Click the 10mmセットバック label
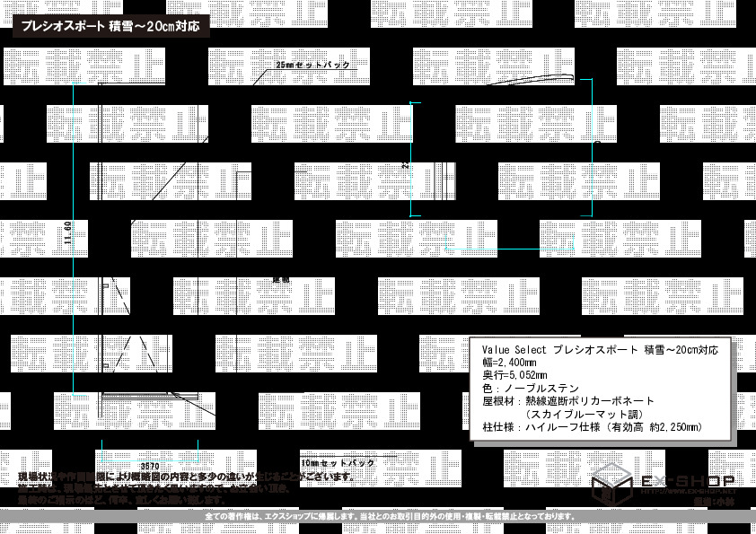Viewport: 756px width, 534px height. [338, 463]
